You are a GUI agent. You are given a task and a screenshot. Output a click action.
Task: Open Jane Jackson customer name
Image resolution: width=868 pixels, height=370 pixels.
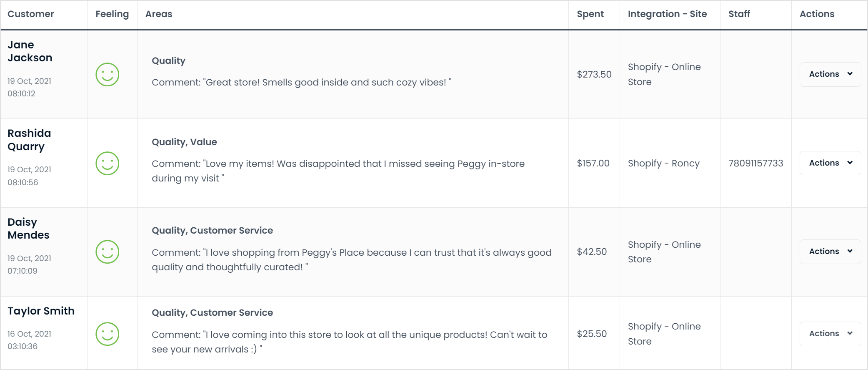pos(30,51)
